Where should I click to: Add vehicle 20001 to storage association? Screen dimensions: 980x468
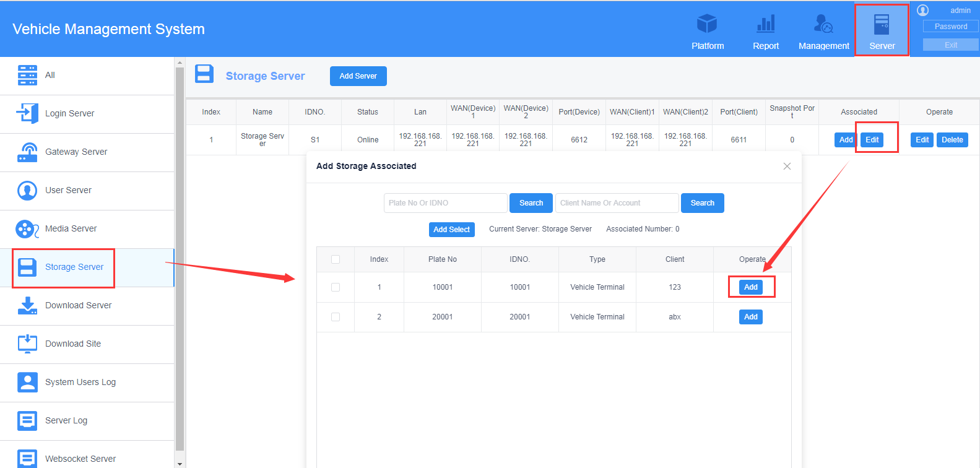click(x=751, y=317)
